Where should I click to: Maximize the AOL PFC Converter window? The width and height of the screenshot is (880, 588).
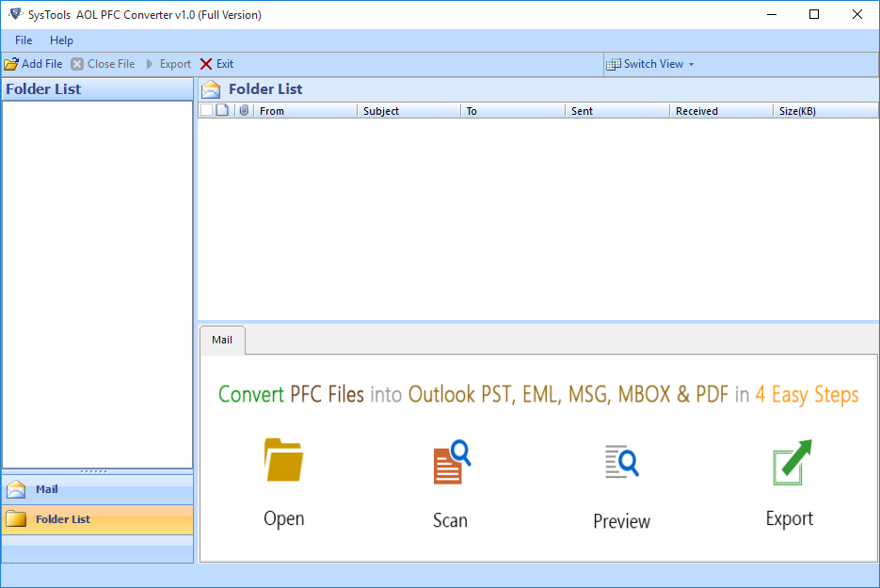click(x=814, y=15)
